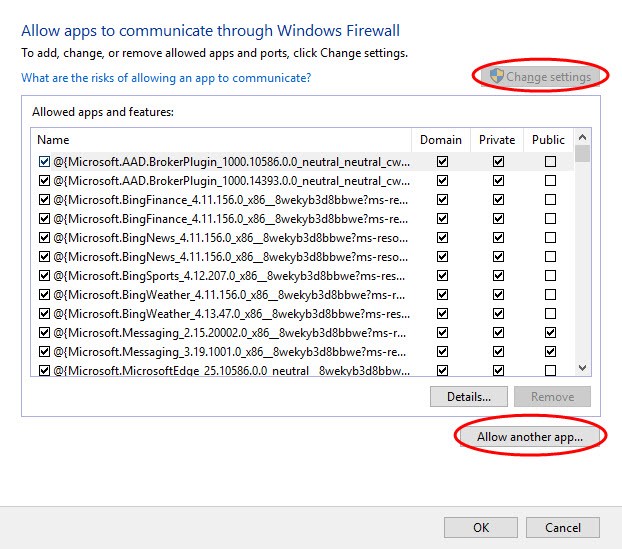622x549 pixels.
Task: Uncheck the BingWeather_4.11.156.0 app checkbox
Action: coord(44,294)
